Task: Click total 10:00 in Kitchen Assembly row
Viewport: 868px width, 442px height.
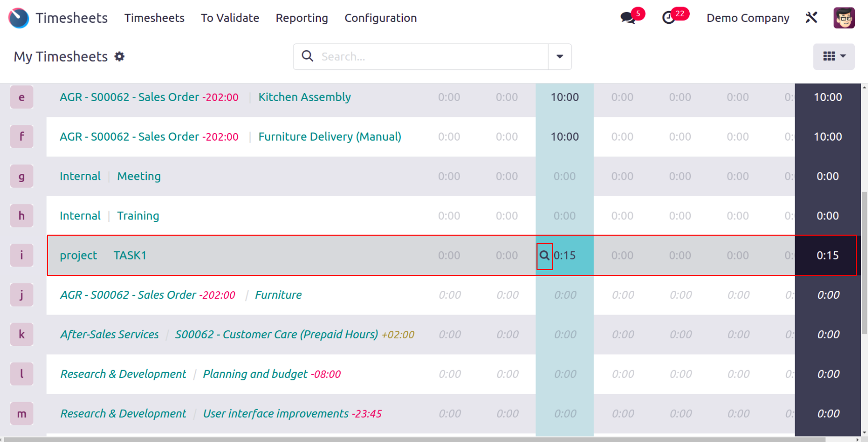Action: pos(828,97)
